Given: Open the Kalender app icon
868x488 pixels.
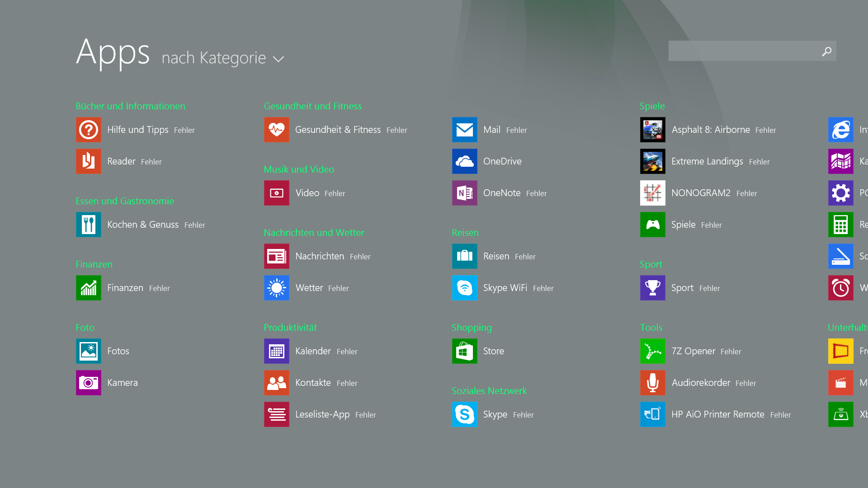Looking at the screenshot, I should (276, 351).
